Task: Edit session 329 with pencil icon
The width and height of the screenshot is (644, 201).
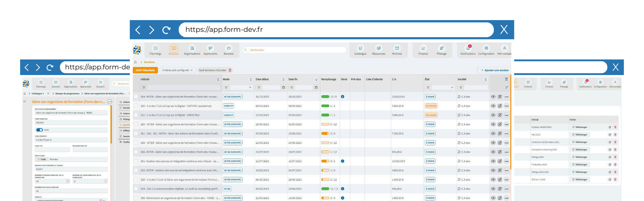Action: tap(500, 106)
